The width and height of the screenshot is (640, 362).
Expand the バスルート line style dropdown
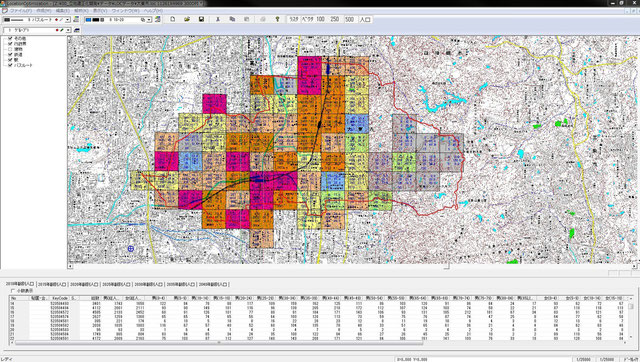[68, 20]
